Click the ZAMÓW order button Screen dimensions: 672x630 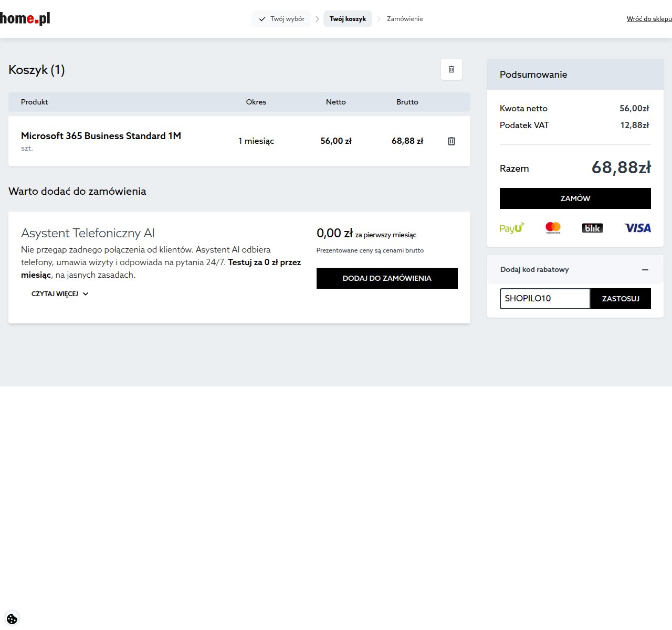(575, 198)
